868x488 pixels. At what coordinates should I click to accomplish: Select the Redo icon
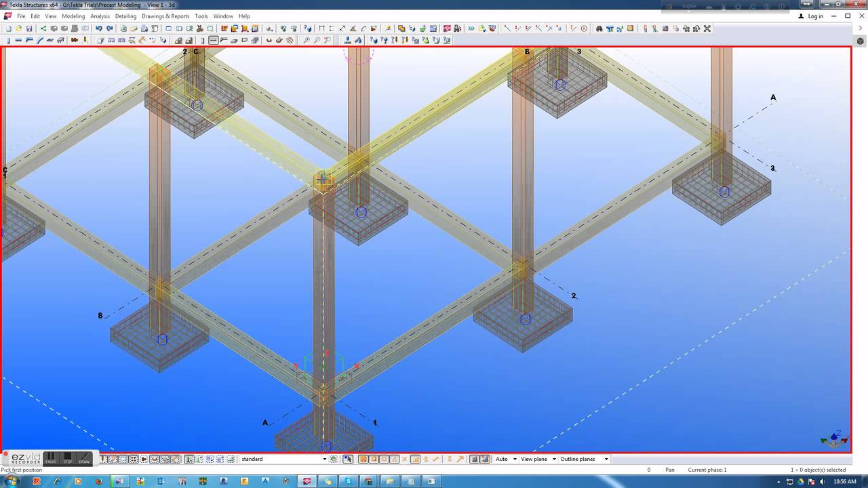111,28
